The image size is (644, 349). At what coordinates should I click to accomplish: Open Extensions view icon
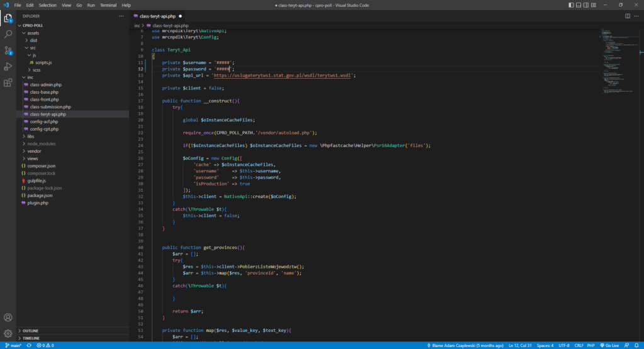(8, 82)
